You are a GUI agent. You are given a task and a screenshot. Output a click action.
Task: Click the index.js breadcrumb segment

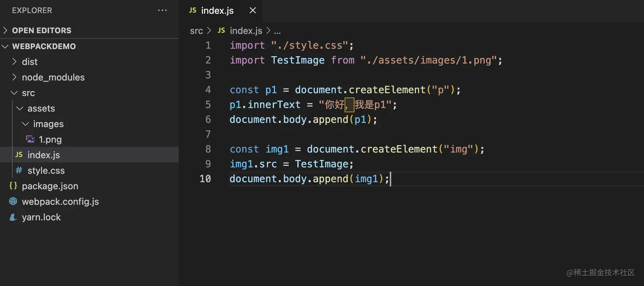pos(246,31)
